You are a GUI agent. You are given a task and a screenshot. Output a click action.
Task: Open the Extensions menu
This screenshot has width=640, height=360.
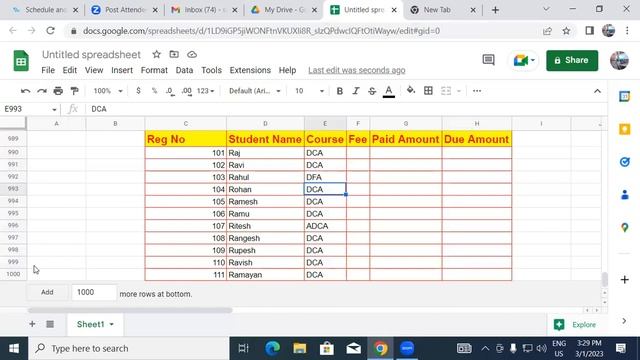point(250,70)
